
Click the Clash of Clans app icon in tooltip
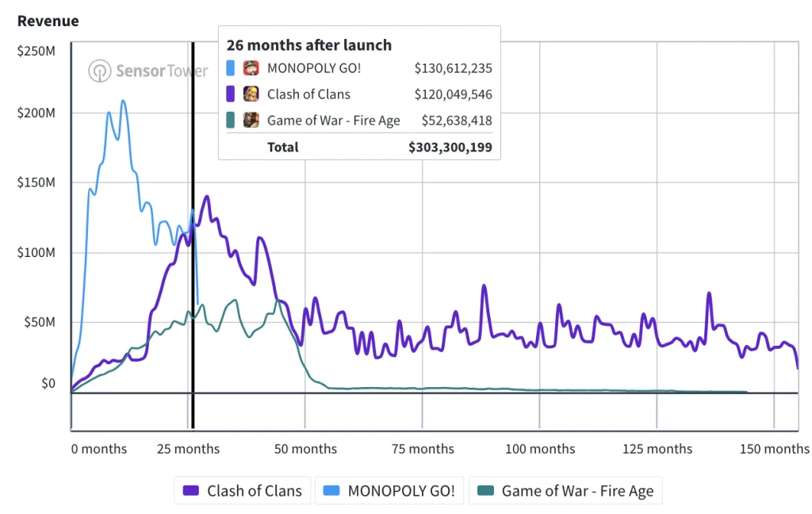click(251, 94)
